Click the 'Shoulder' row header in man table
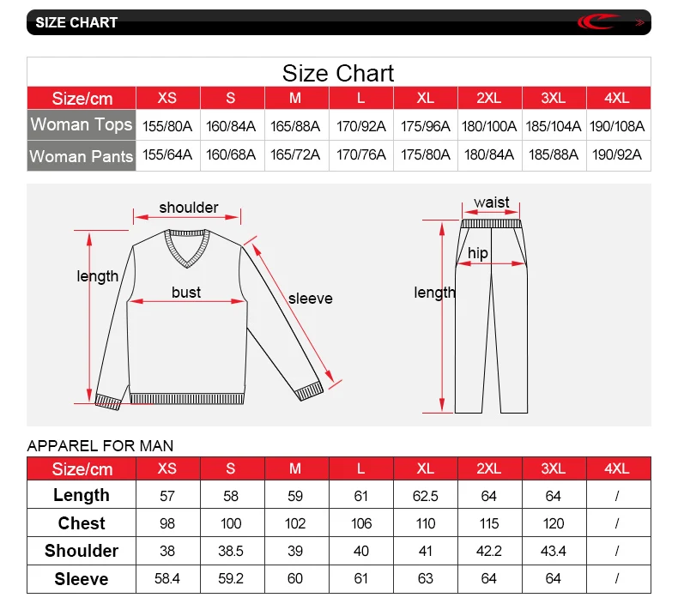Image resolution: width=678 pixels, height=616 pixels. [x=82, y=551]
